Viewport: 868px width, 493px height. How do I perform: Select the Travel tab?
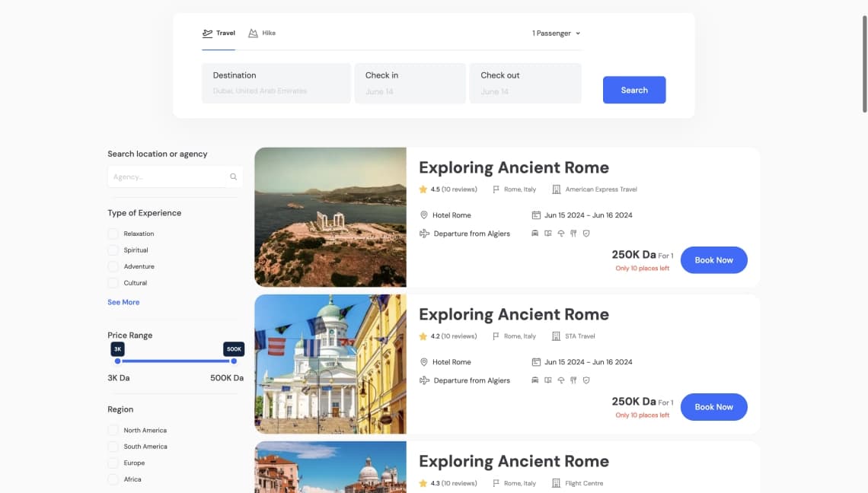[219, 33]
